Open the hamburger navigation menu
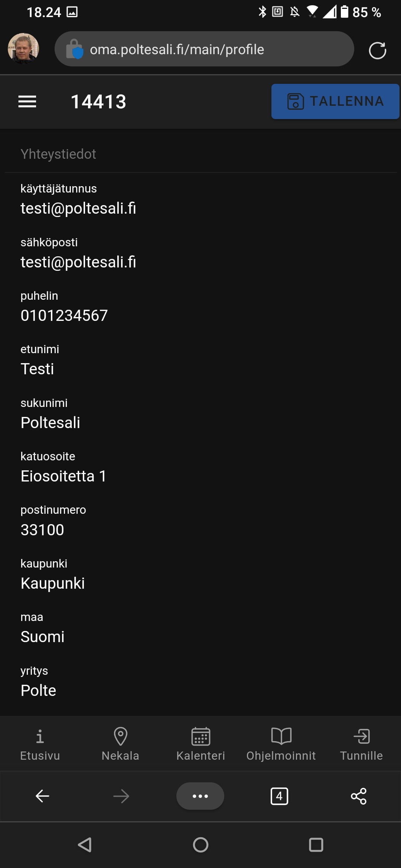Viewport: 401px width, 868px height. 27,101
